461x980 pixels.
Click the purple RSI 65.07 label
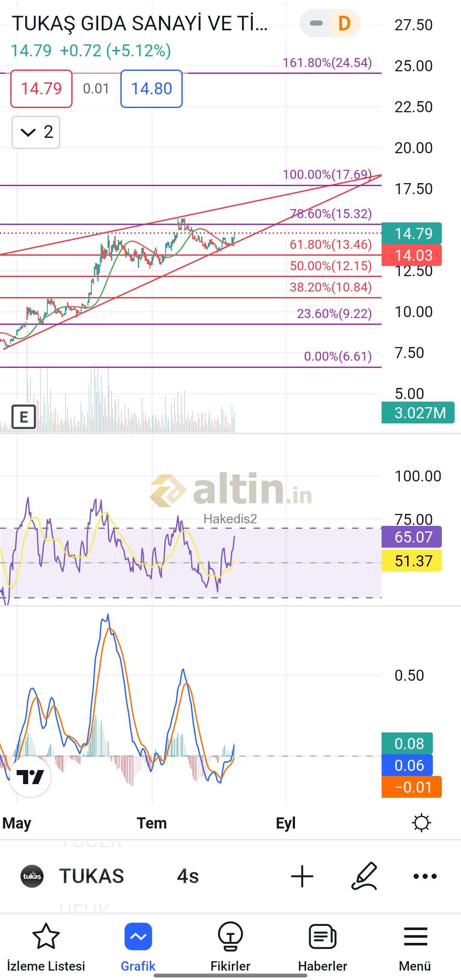coord(411,537)
